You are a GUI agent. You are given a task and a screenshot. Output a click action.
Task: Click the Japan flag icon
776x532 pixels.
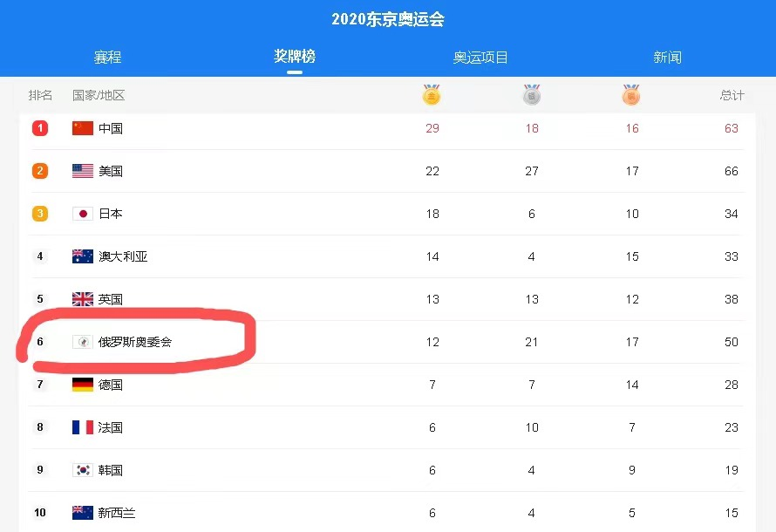[x=83, y=214]
